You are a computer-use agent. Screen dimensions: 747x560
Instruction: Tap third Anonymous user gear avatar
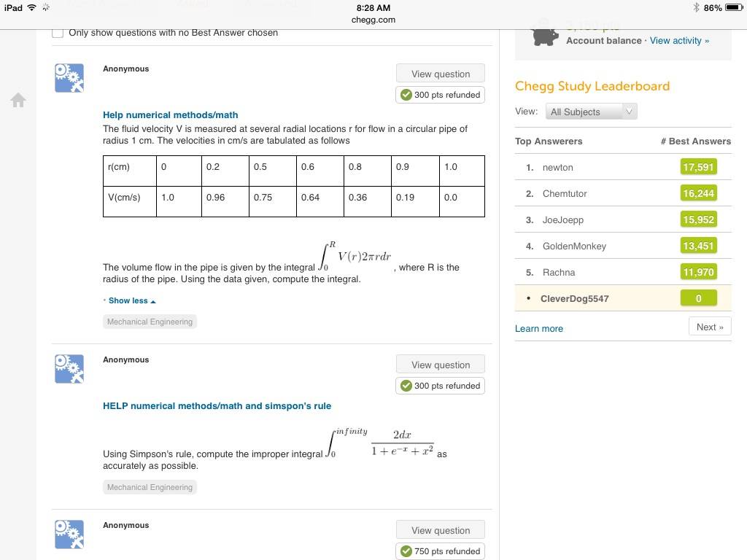tap(69, 534)
